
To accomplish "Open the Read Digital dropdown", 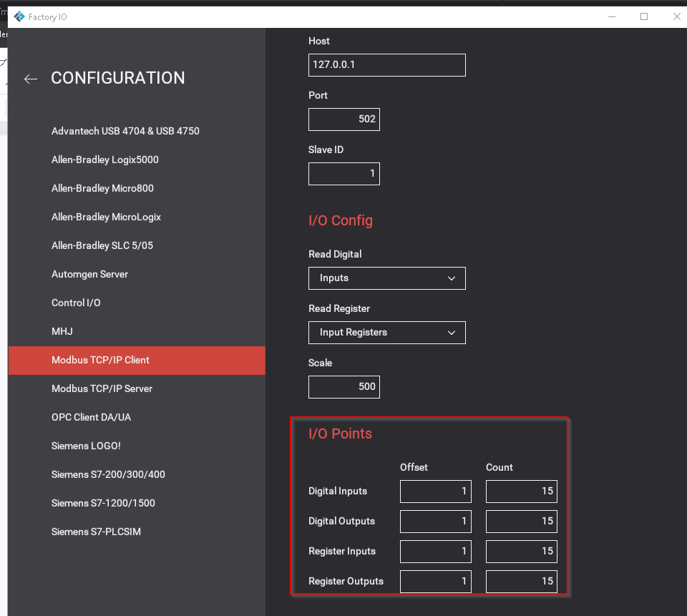I will [x=387, y=278].
